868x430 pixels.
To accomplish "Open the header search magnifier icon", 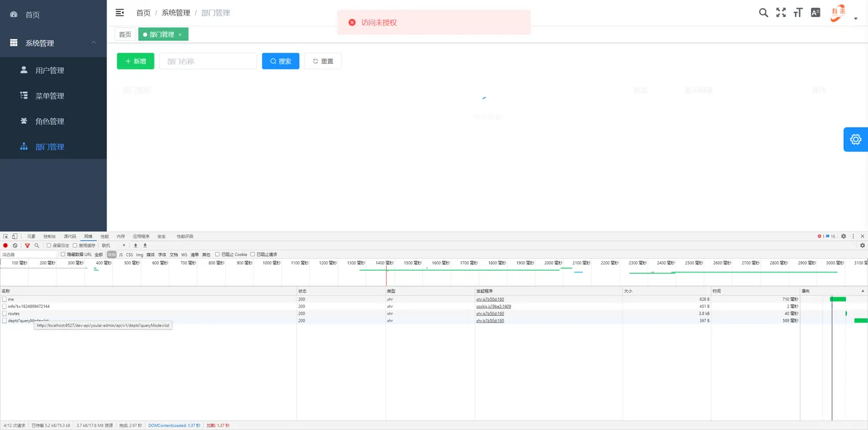I will point(764,12).
